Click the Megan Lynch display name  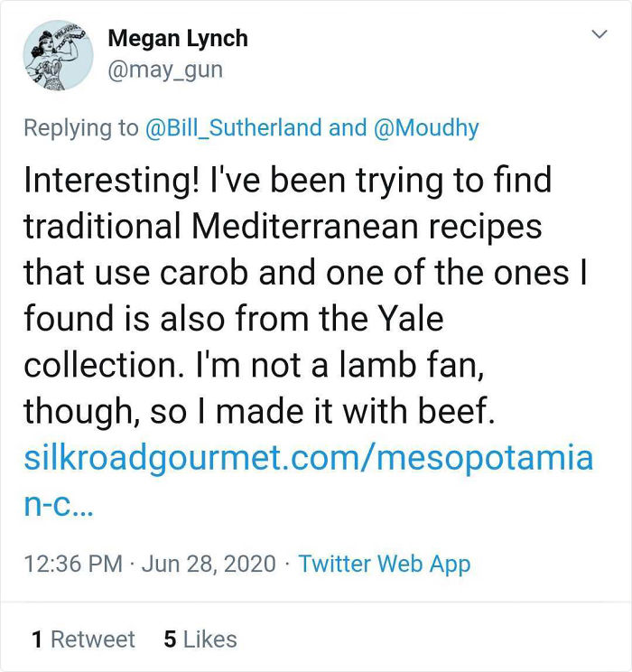[177, 39]
